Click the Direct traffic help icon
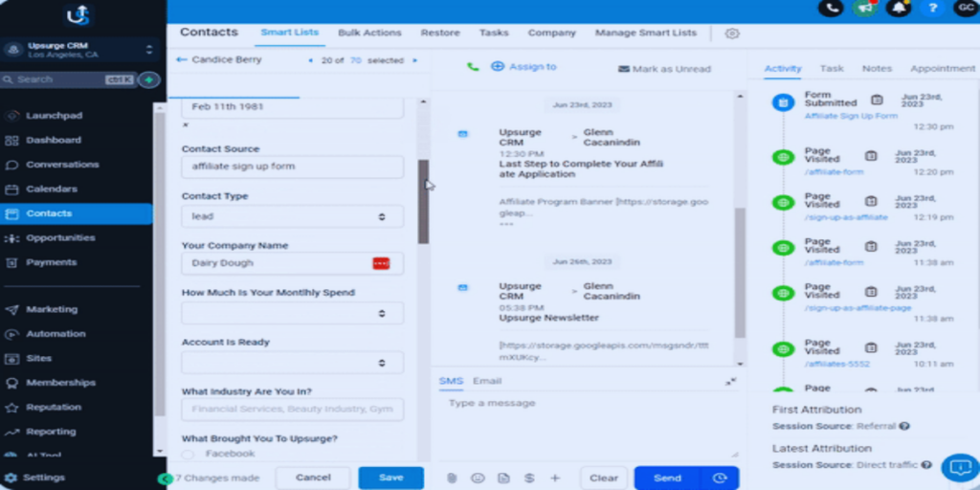Screen dimensions: 980x490 (x=926, y=465)
